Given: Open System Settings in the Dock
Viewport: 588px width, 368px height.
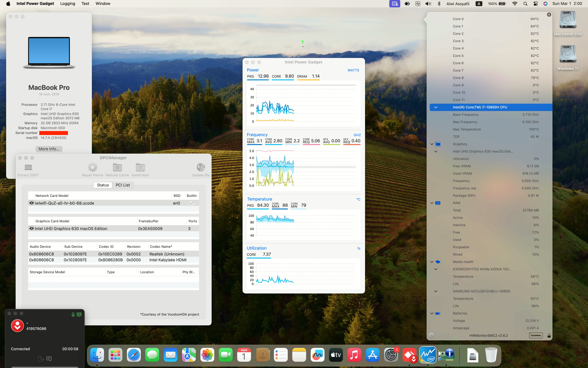Looking at the screenshot, I should (391, 355).
